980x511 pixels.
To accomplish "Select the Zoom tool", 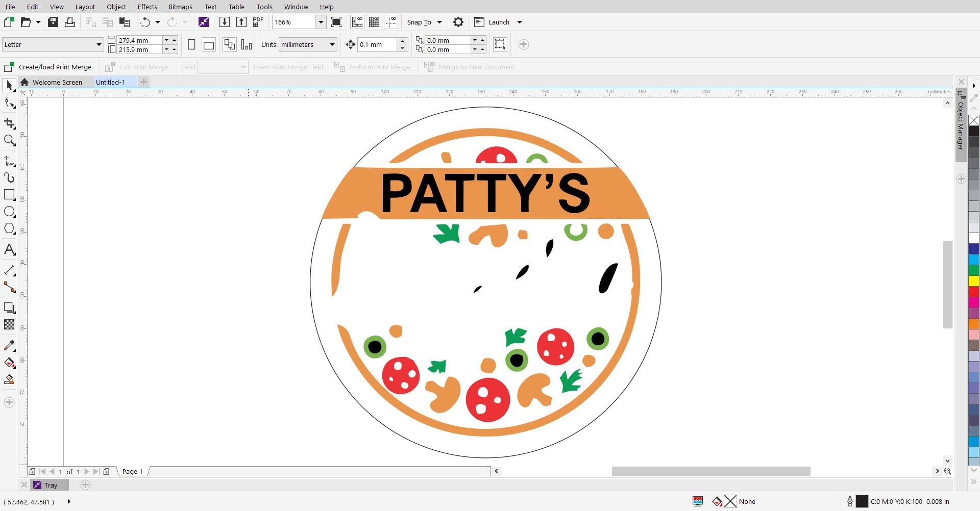I will point(9,141).
